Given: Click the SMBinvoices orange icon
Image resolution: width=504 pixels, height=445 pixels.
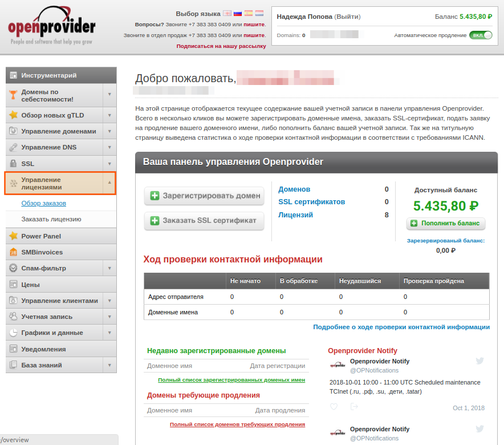Looking at the screenshot, I should [x=13, y=252].
